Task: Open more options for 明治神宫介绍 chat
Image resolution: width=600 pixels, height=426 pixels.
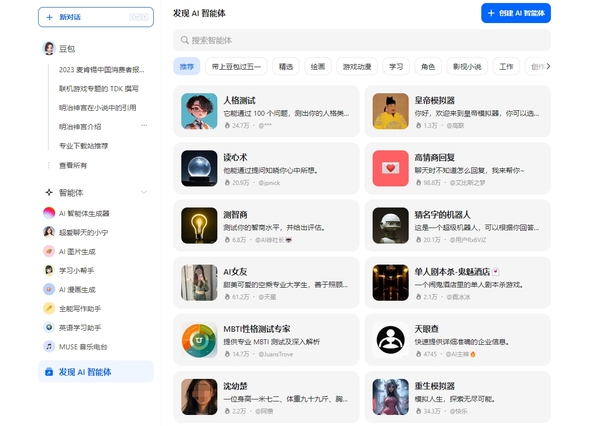Action: click(x=144, y=127)
